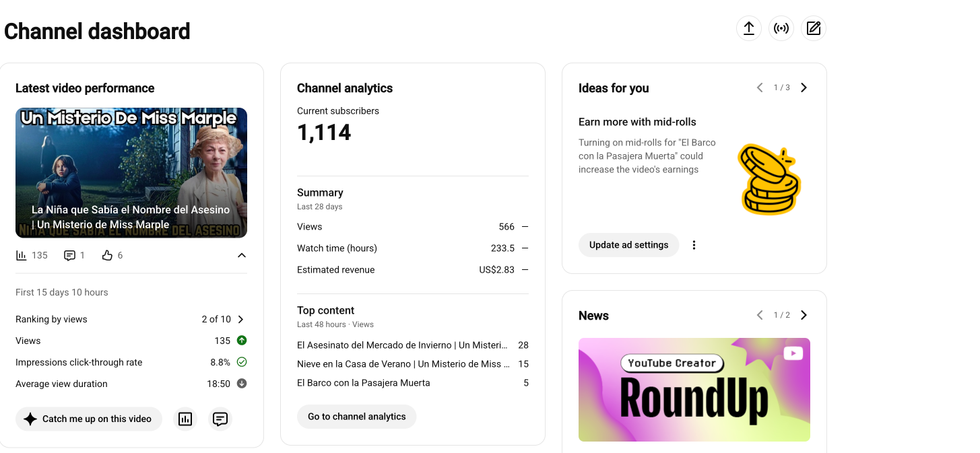
Task: Go to previous idea in Ideas for you
Action: [x=760, y=88]
